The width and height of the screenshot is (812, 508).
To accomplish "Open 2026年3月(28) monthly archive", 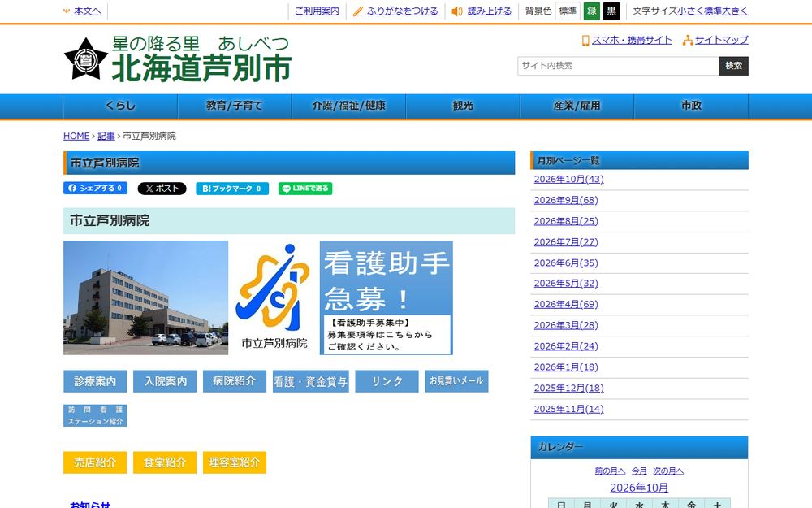I will [x=566, y=326].
